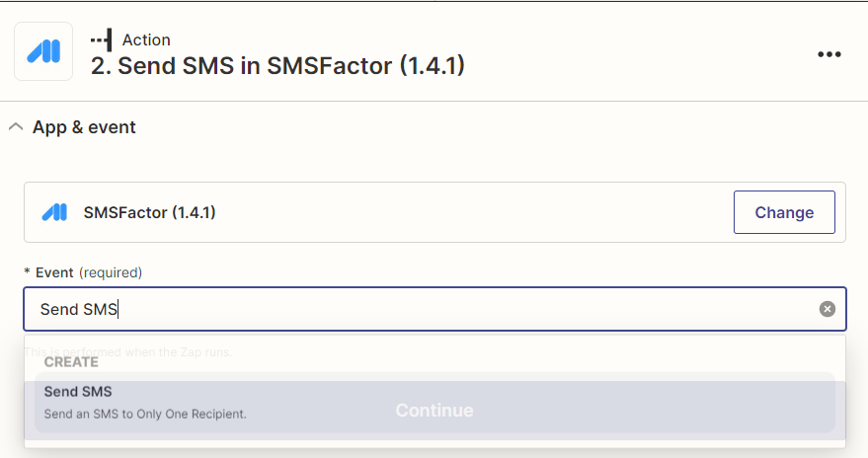Open the three-dot step options menu

click(829, 54)
